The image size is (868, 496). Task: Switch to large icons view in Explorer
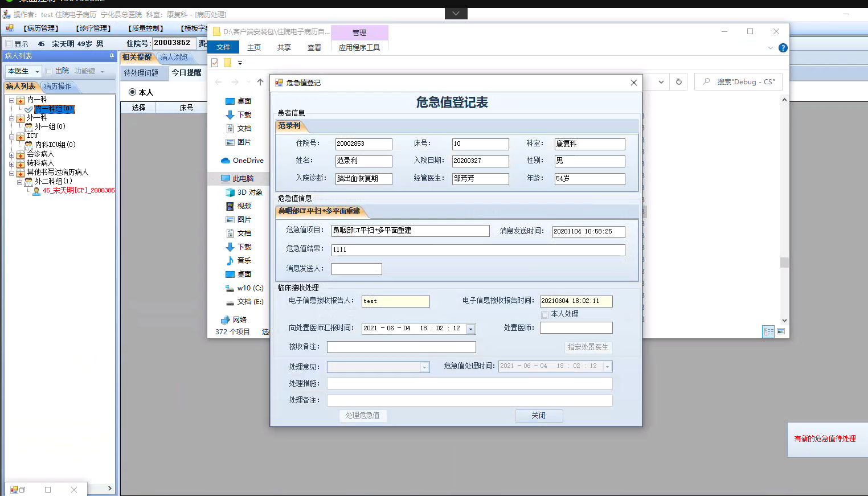pyautogui.click(x=781, y=331)
